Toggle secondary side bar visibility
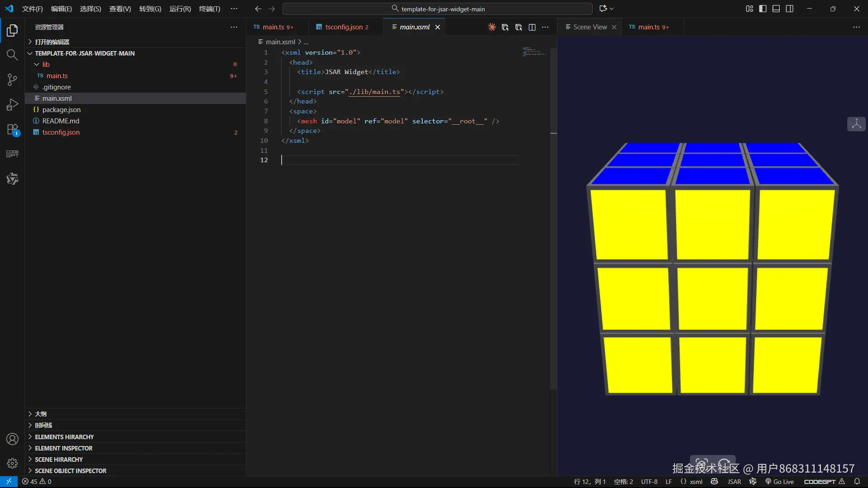The image size is (868, 488). coord(790,9)
